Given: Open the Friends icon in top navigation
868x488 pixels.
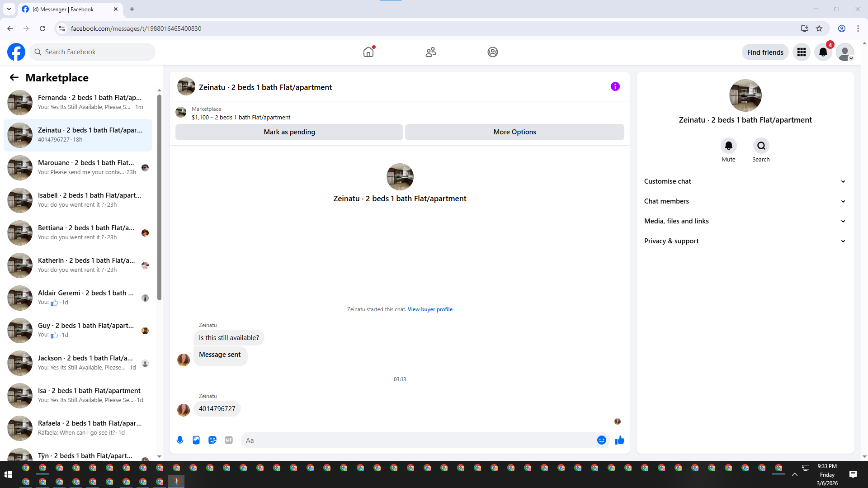Looking at the screenshot, I should click(431, 52).
